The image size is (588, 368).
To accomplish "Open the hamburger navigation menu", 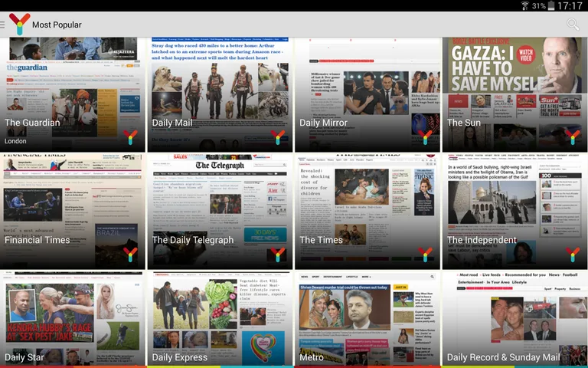I will [x=2, y=25].
